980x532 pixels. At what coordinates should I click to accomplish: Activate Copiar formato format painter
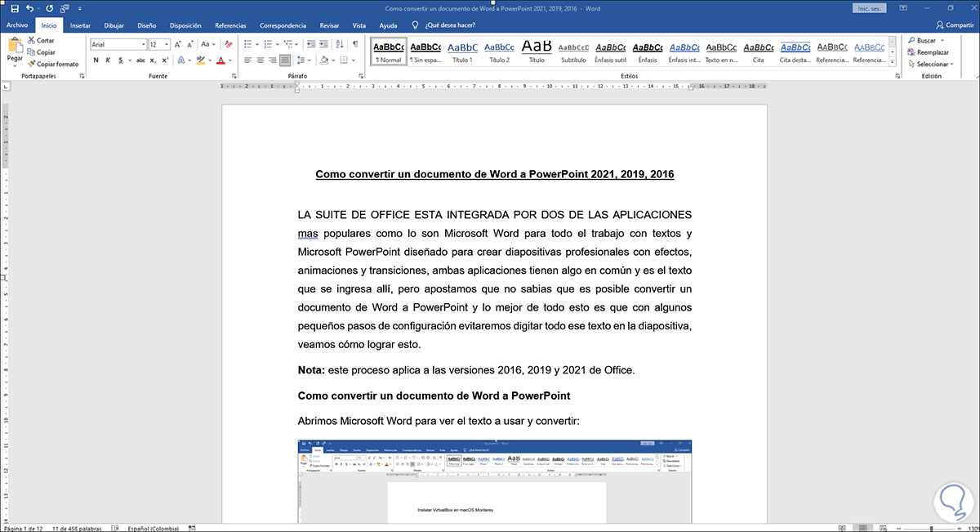(x=53, y=63)
